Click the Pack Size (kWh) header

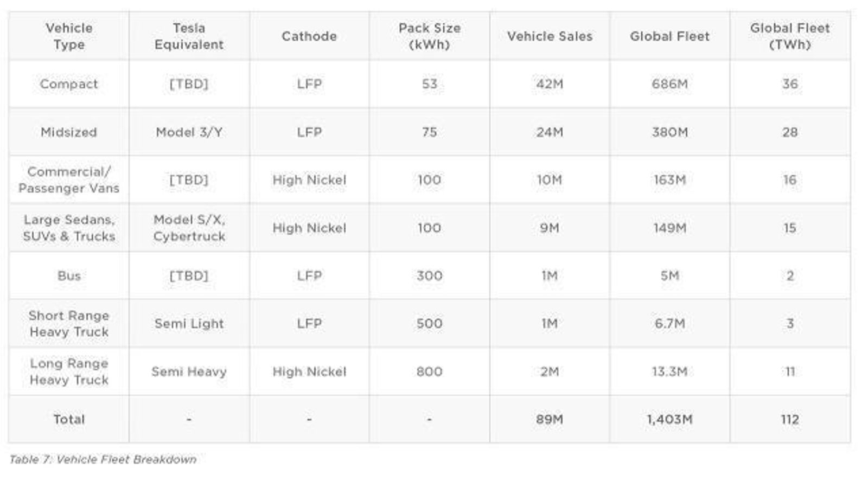point(429,36)
